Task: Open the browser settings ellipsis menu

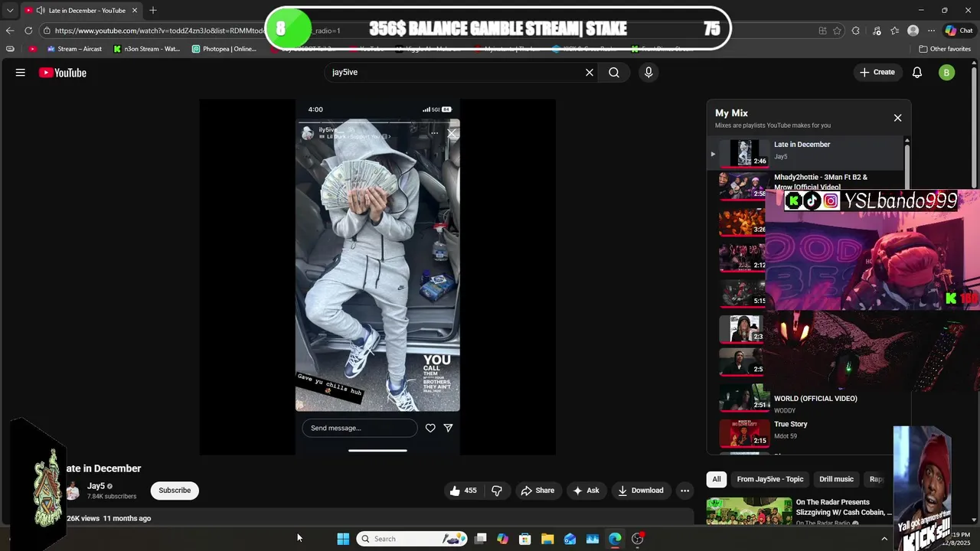Action: tap(931, 31)
